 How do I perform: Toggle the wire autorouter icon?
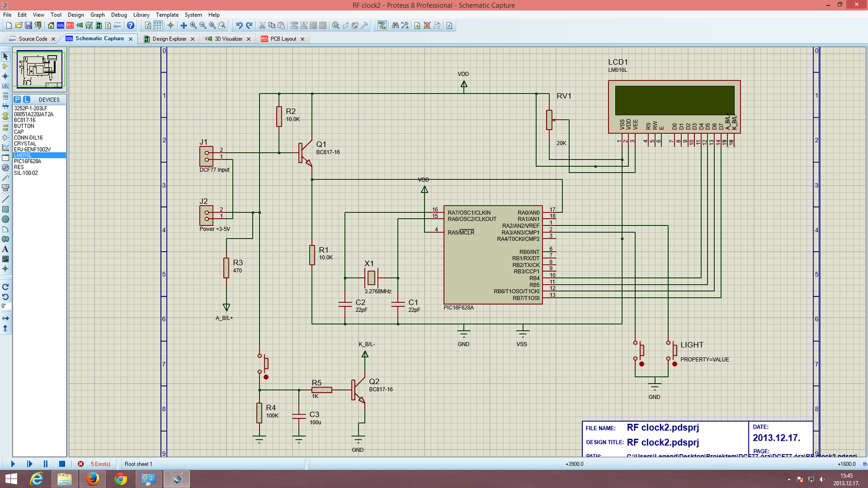(382, 26)
